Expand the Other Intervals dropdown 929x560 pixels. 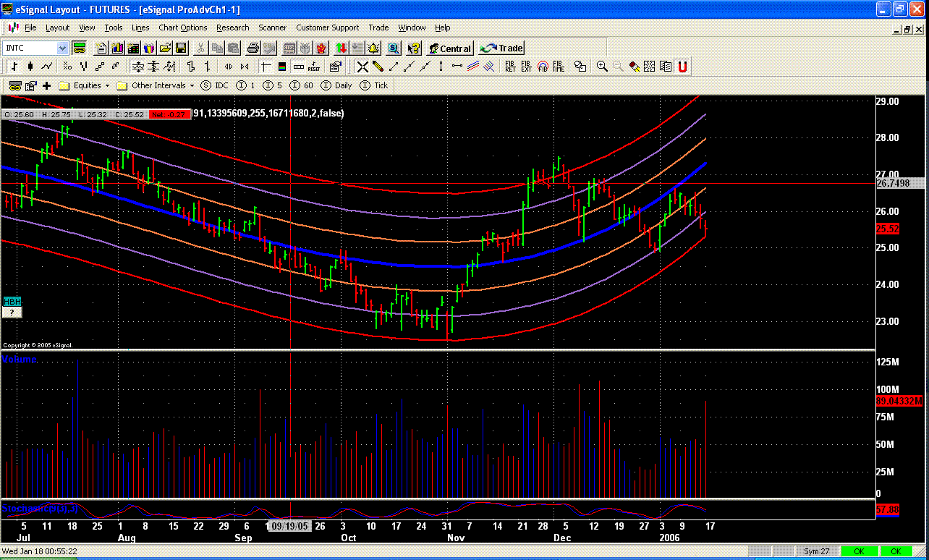click(x=191, y=85)
